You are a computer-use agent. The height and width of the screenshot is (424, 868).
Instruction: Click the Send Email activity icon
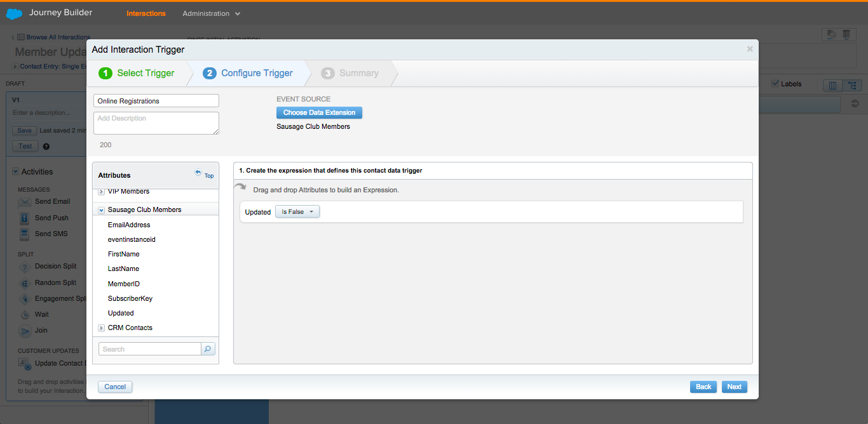[x=25, y=202]
